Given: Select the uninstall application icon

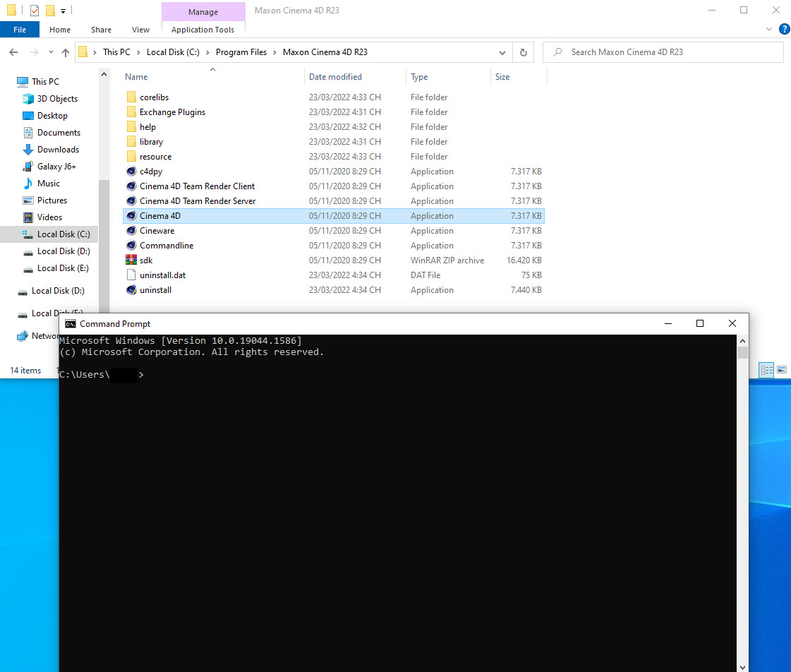Looking at the screenshot, I should pyautogui.click(x=131, y=290).
